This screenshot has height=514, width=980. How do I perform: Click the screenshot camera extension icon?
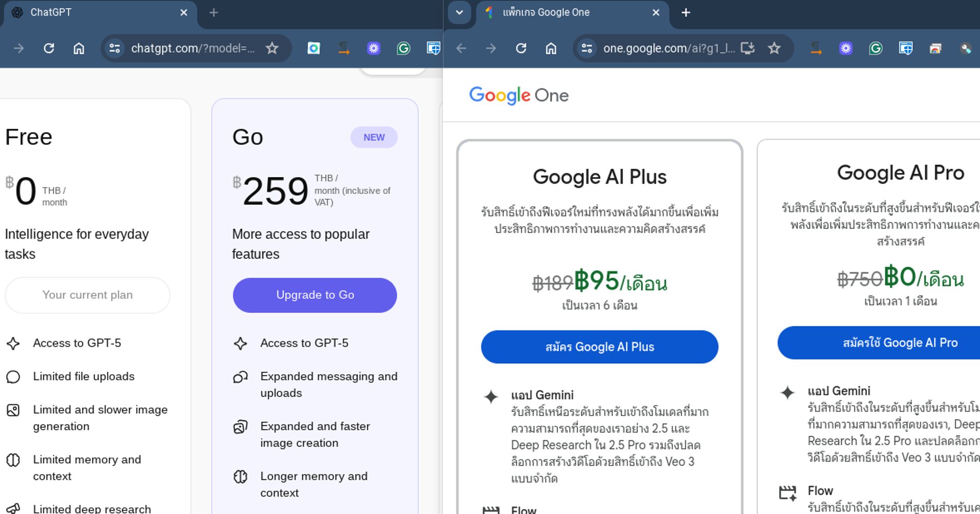point(313,48)
